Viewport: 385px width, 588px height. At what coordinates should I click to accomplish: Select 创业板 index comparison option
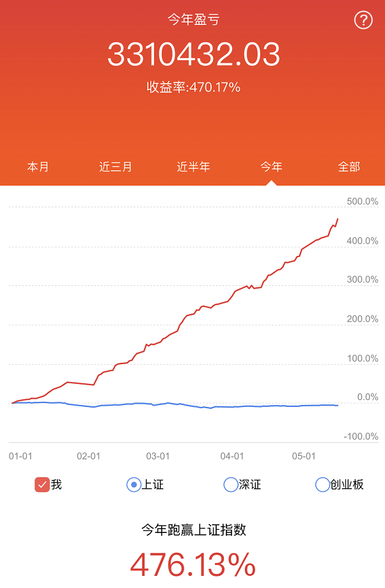point(323,484)
